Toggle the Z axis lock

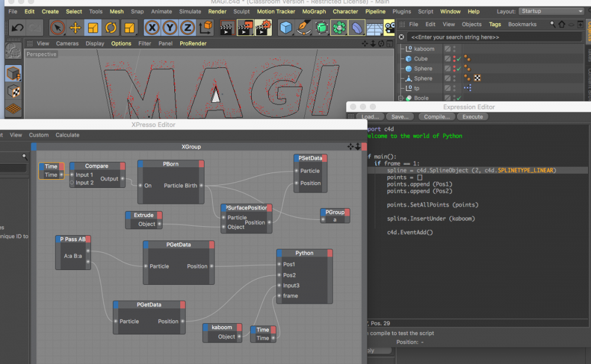coord(187,27)
